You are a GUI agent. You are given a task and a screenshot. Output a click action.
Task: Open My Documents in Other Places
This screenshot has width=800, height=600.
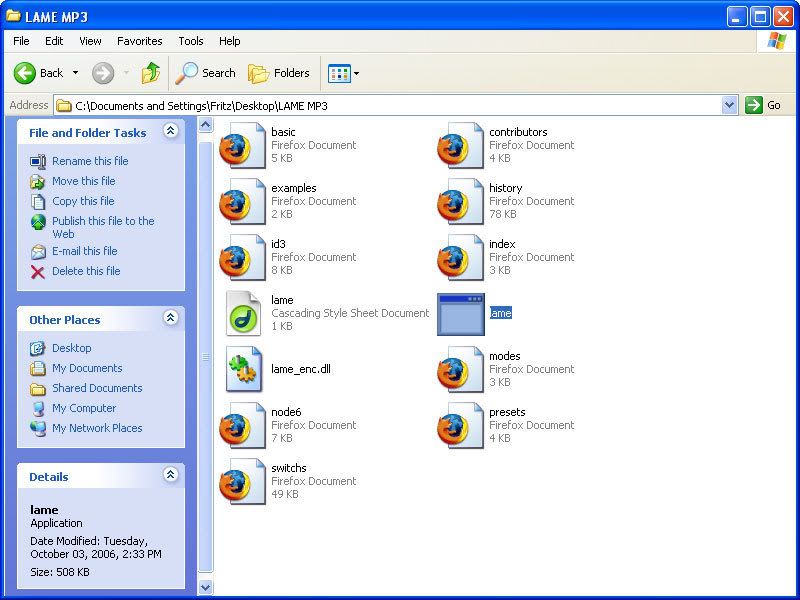click(x=87, y=368)
